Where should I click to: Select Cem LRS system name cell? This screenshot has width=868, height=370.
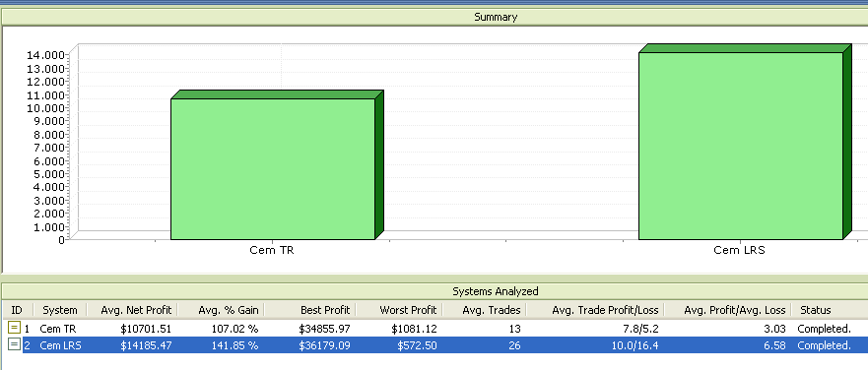[x=60, y=345]
